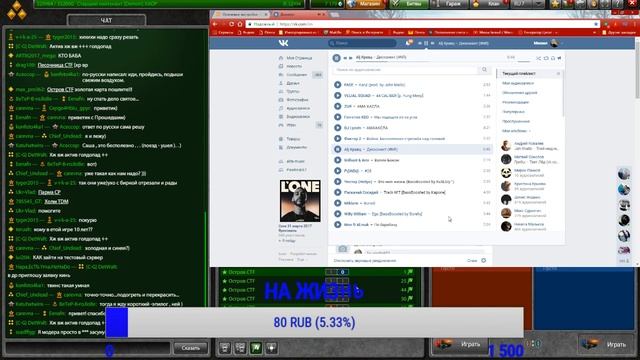
Task: Select the Рекомендации audio tab
Action: click(x=516, y=102)
